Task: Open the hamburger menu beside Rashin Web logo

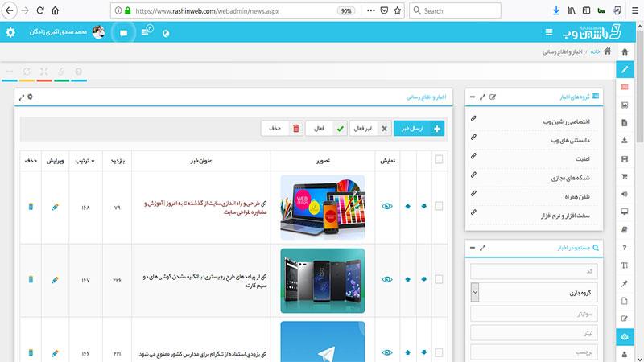Action: click(549, 33)
